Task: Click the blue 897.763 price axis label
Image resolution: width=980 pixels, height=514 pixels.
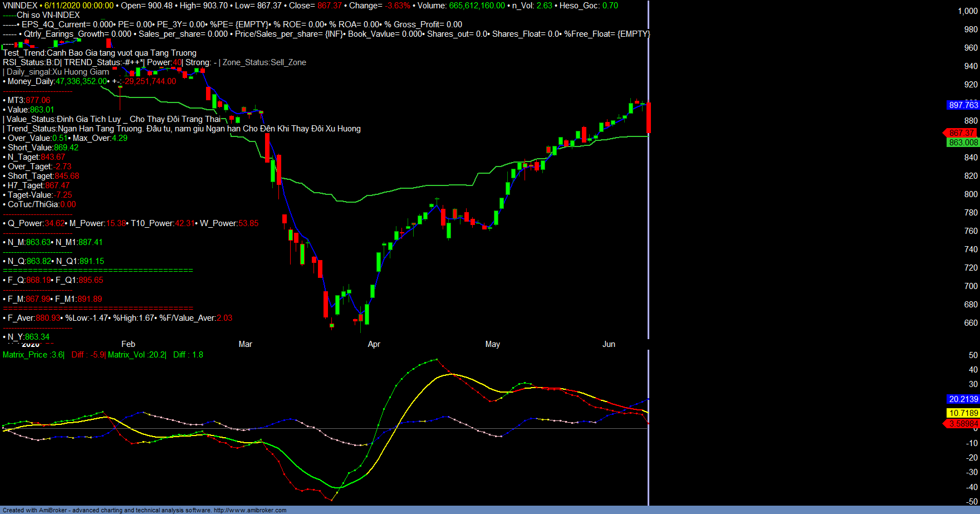Action: 963,105
